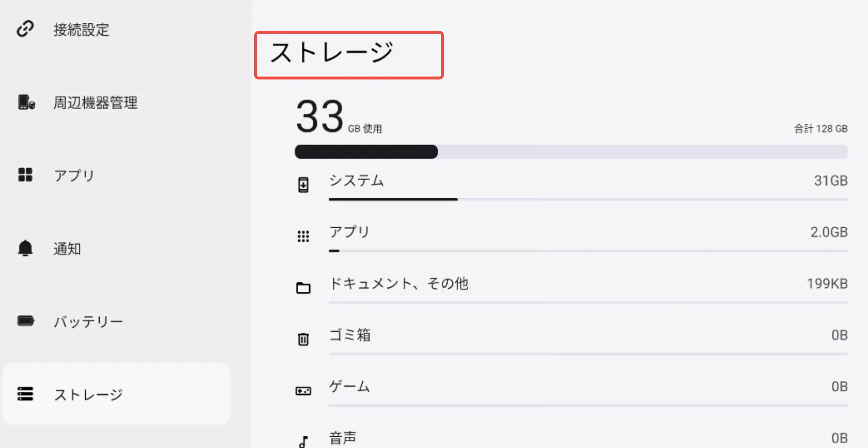Click the ストレージ page heading
The image size is (868, 448).
coord(331,52)
